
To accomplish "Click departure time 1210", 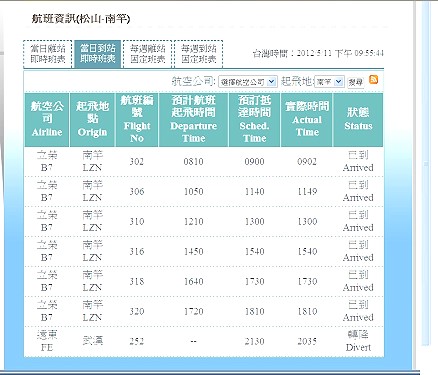I will click(193, 222).
